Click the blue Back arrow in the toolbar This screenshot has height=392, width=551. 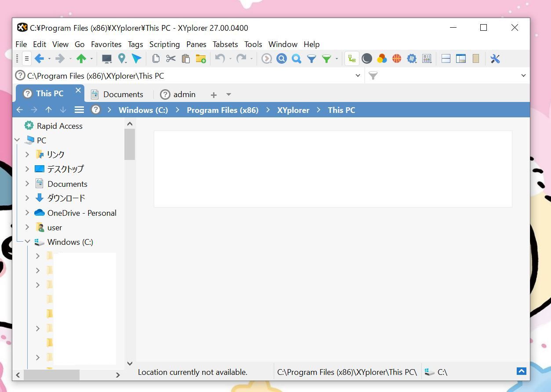(x=39, y=58)
